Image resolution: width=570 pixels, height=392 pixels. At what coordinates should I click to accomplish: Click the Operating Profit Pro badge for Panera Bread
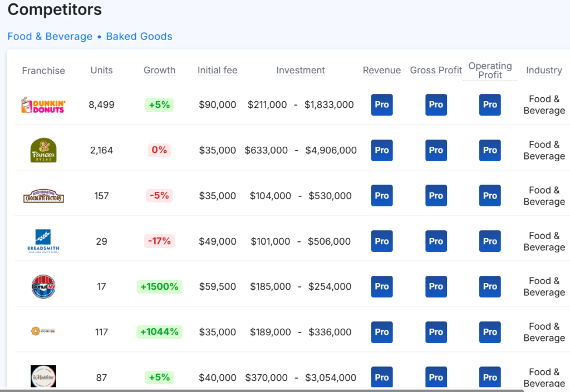click(x=490, y=150)
